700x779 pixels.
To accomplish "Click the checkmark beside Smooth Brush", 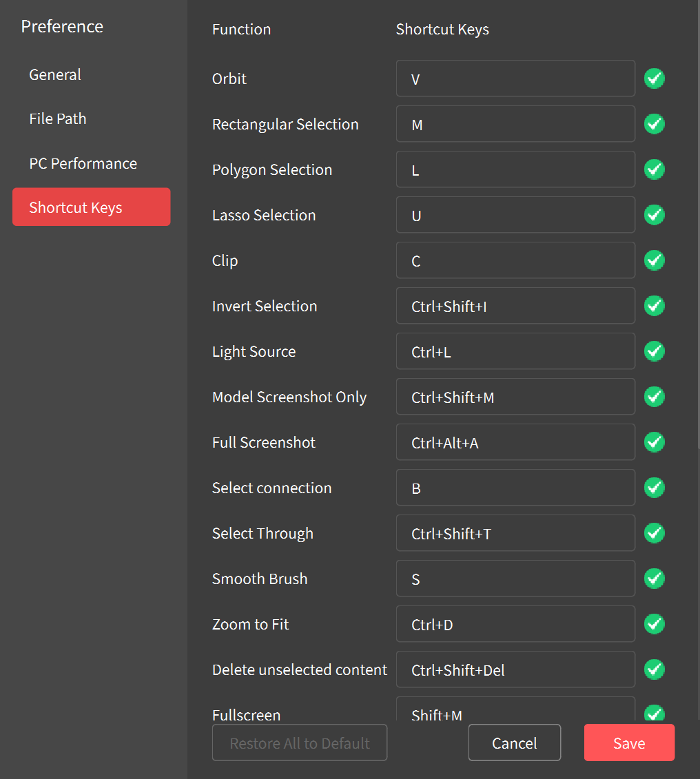I will click(654, 579).
